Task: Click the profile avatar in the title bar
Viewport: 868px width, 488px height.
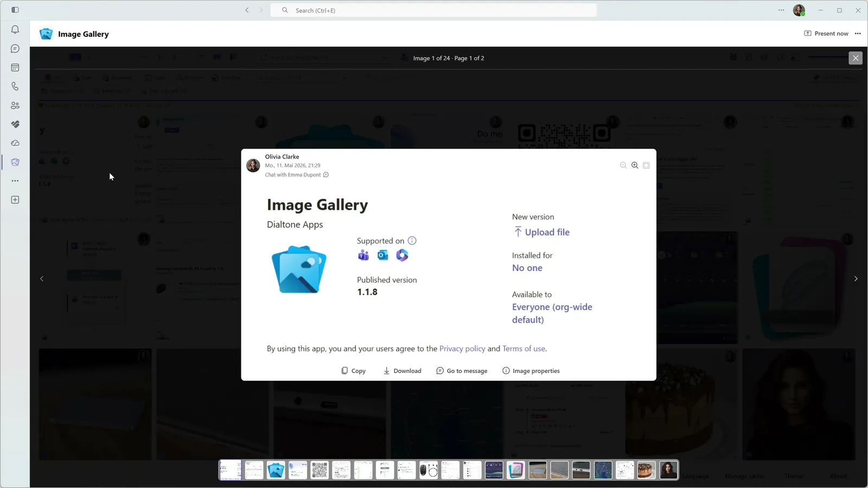Action: [799, 10]
